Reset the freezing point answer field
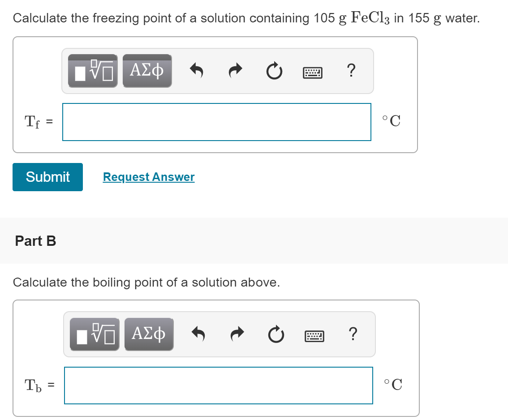The height and width of the screenshot is (420, 508). [274, 71]
